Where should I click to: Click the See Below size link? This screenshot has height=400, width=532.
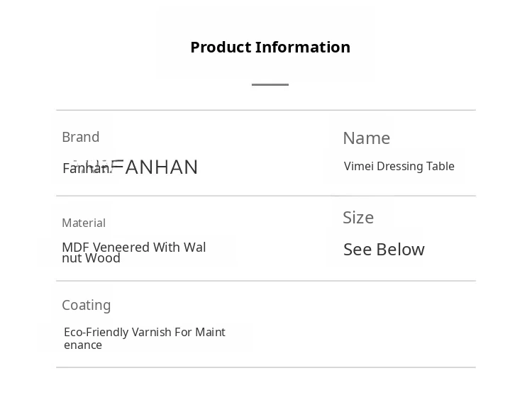coord(384,250)
